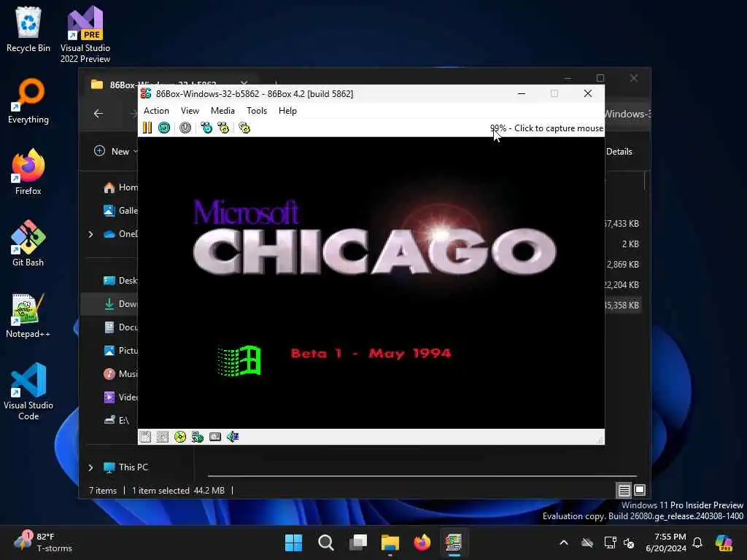Viewport: 747px width, 560px height.
Task: Click the New button in Explorer
Action: (x=116, y=152)
